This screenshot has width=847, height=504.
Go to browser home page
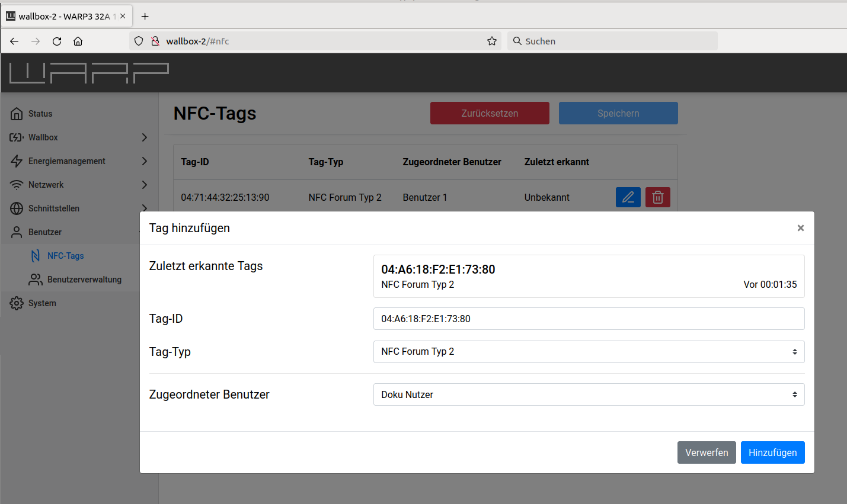tap(78, 41)
